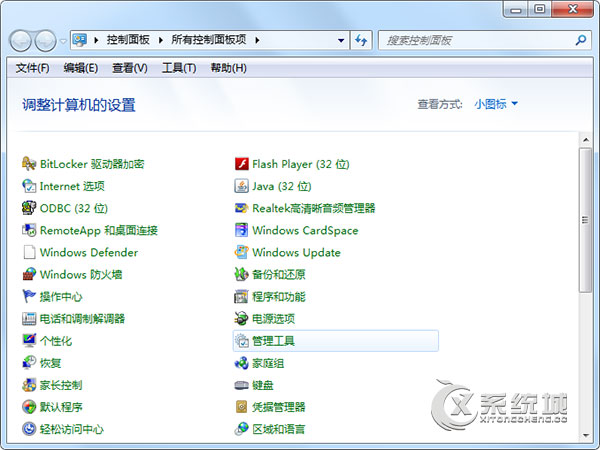Open the Windows Defender link
This screenshot has height=450, width=600.
pos(89,253)
